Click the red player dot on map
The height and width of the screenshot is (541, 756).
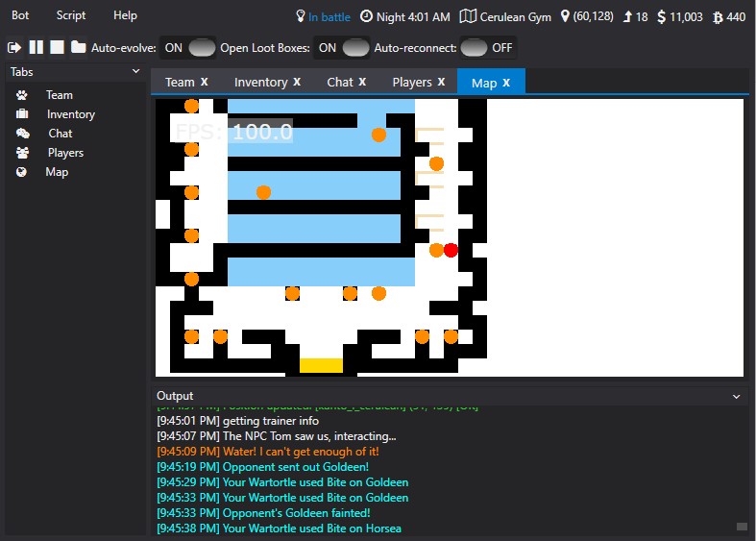pyautogui.click(x=451, y=250)
